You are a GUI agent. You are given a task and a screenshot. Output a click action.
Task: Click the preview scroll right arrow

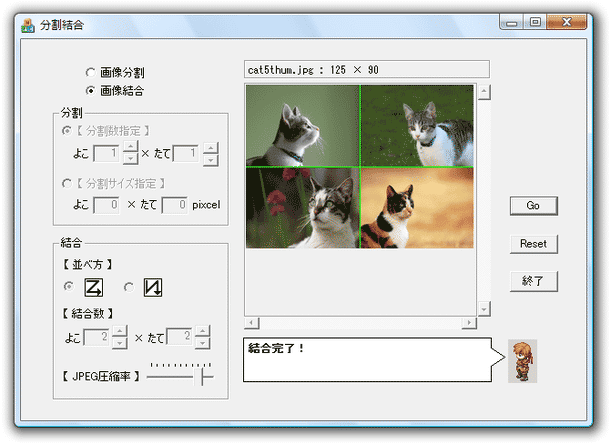tap(469, 323)
